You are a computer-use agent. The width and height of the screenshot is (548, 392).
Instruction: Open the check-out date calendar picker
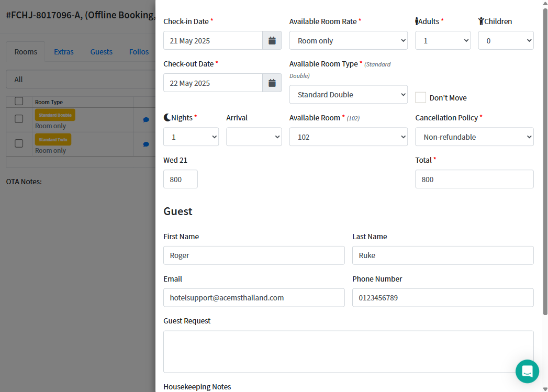click(x=272, y=83)
